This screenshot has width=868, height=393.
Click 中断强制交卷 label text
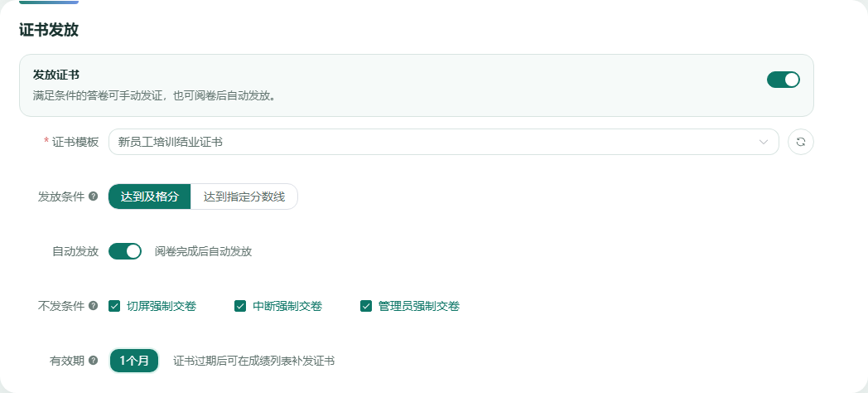[x=287, y=306]
